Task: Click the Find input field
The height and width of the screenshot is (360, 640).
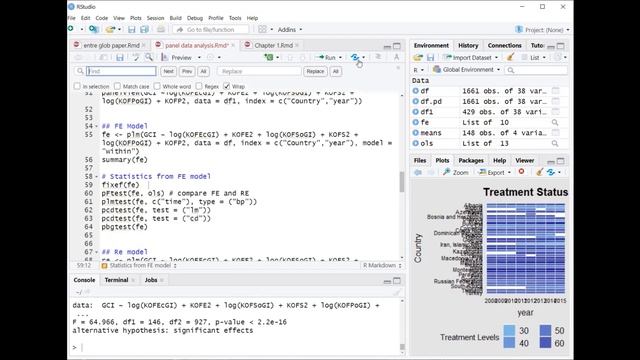Action: pyautogui.click(x=121, y=71)
